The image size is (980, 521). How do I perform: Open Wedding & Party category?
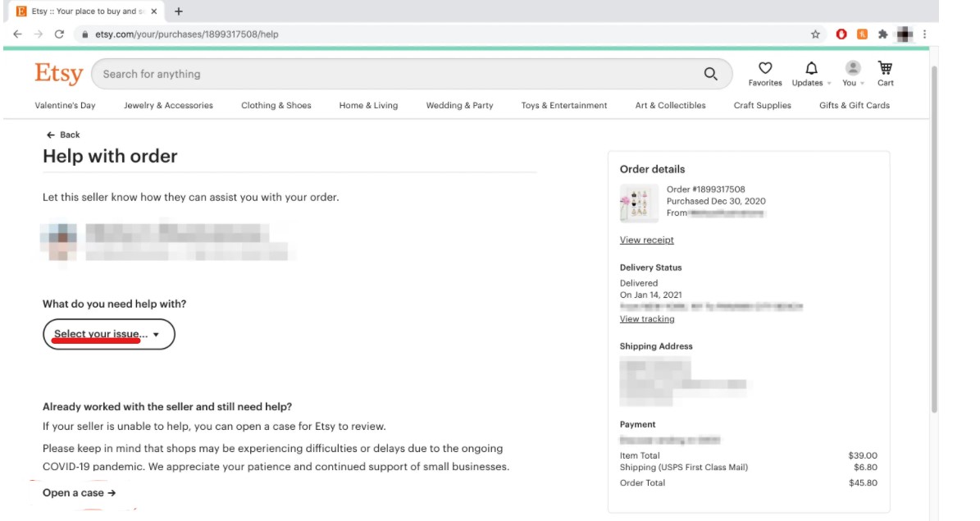[459, 105]
